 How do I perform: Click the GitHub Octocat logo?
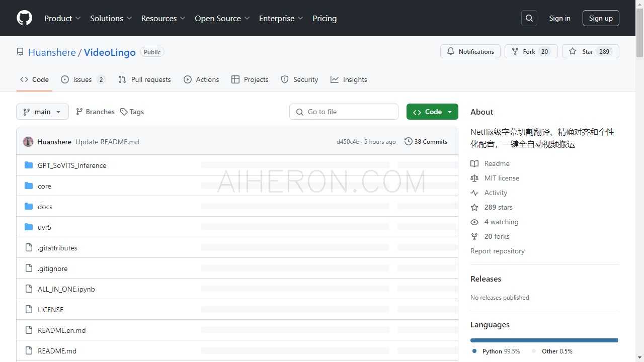pyautogui.click(x=24, y=18)
